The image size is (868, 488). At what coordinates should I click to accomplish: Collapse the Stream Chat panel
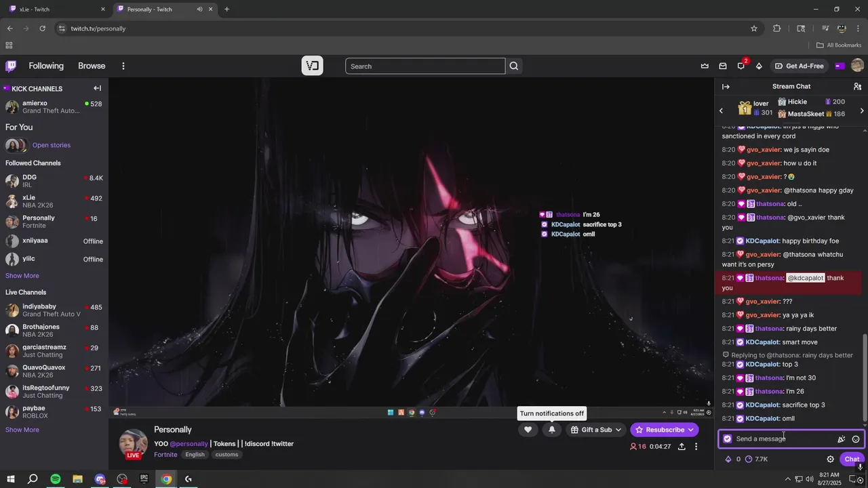tap(726, 87)
